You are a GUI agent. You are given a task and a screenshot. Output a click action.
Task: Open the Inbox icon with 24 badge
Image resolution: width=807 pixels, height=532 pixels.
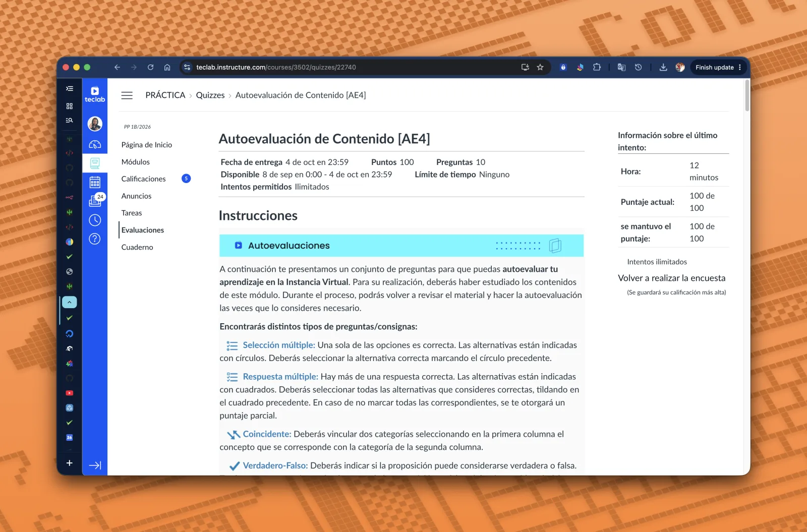point(95,201)
